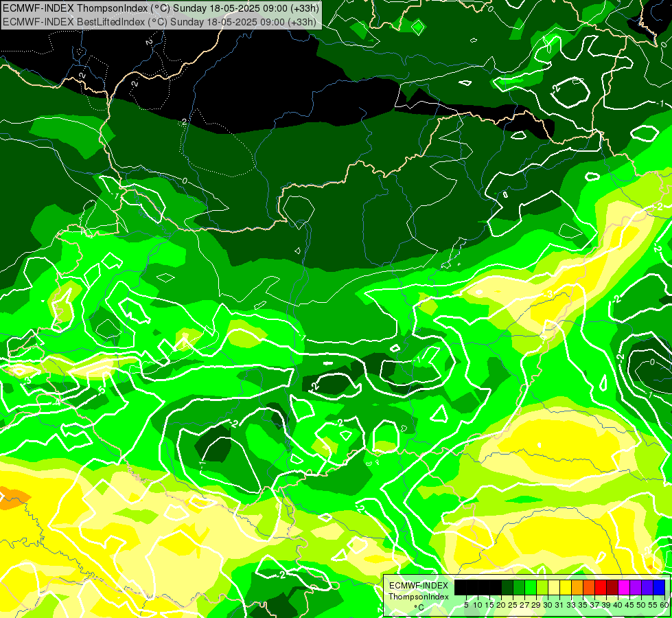Pick the magenta legend swatch (40-45)
Viewport: 672px width, 618px height.
coord(624,588)
